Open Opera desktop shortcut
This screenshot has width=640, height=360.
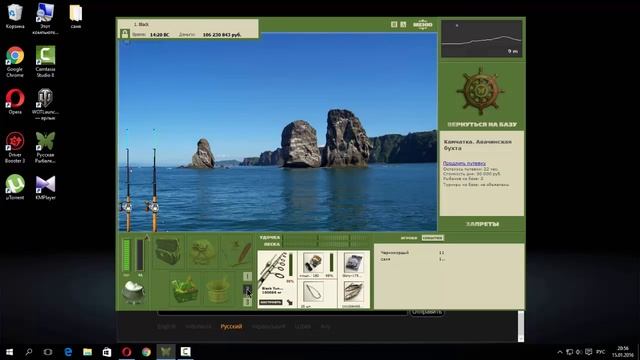(15, 102)
